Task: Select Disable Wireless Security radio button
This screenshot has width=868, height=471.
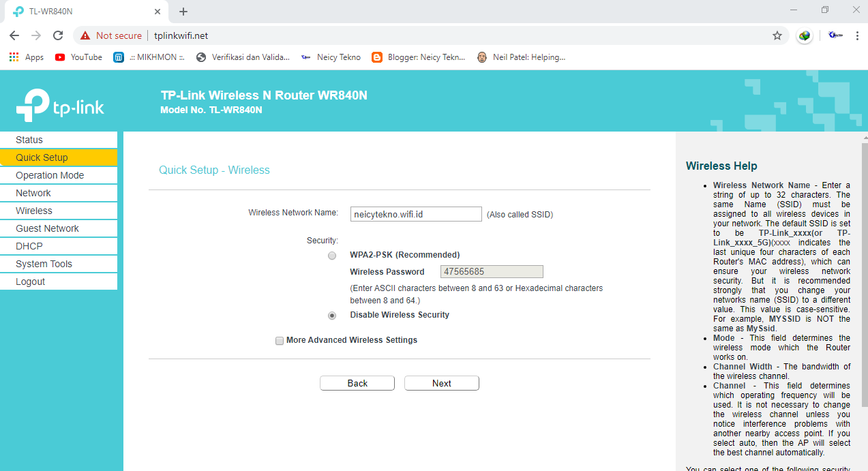Action: point(332,316)
